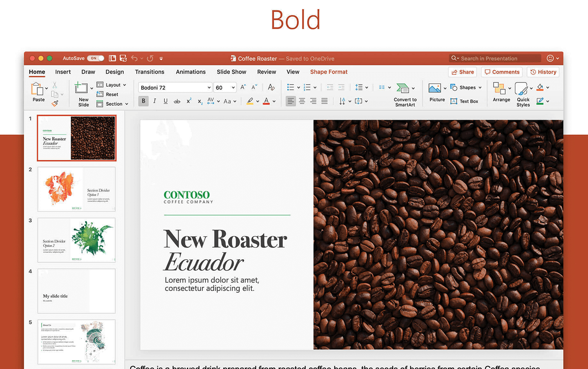Click the red font color button
The height and width of the screenshot is (369, 588).
click(x=266, y=101)
